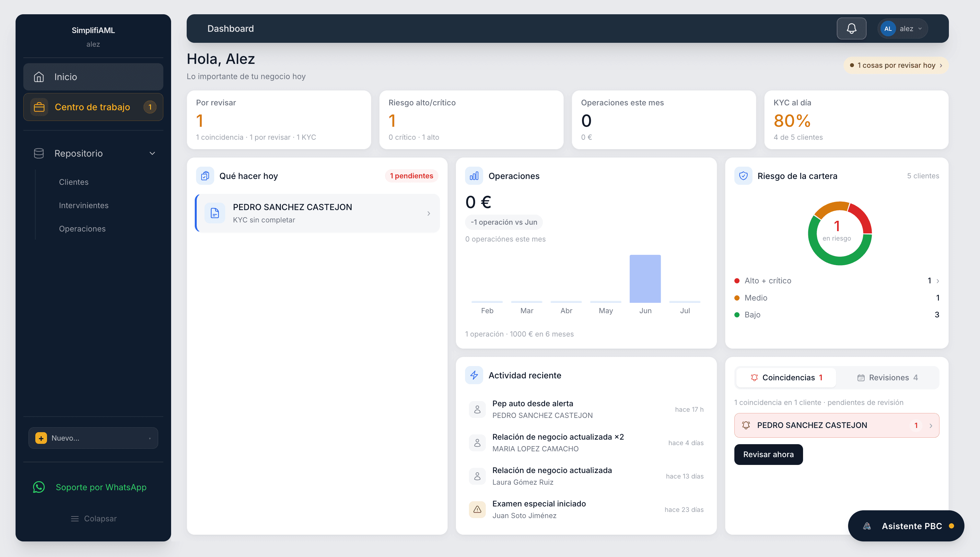Open the chevron on the PEDRO SANCHEZ coincidence row
Screen dimensions: 980x557
point(931,425)
